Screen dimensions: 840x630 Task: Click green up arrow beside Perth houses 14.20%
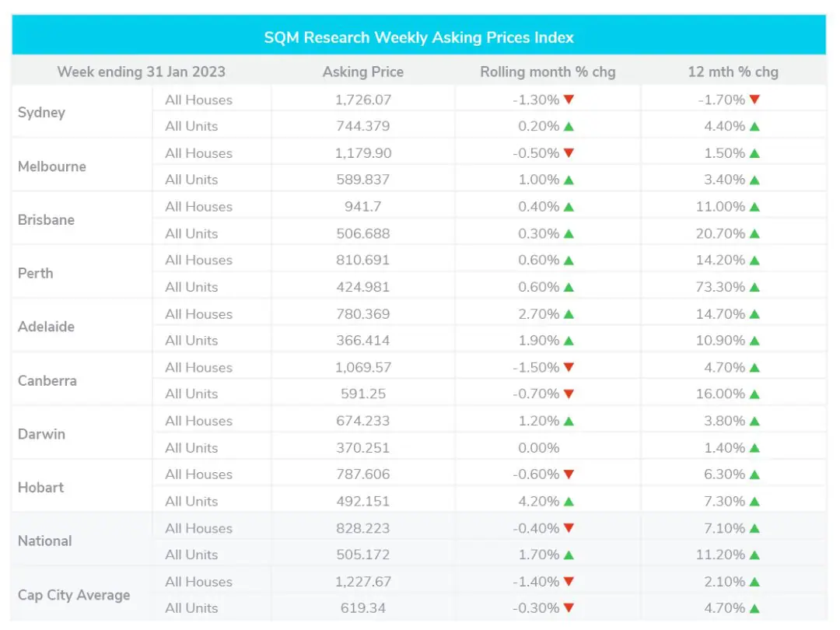754,261
